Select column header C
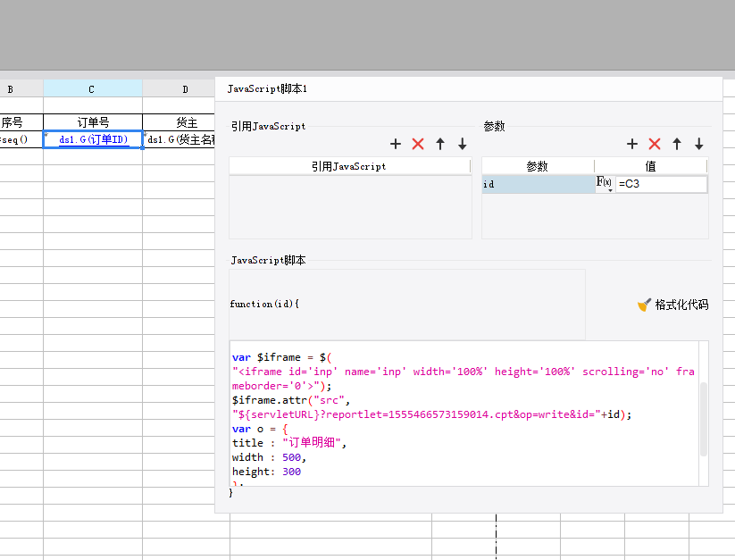 [x=92, y=89]
